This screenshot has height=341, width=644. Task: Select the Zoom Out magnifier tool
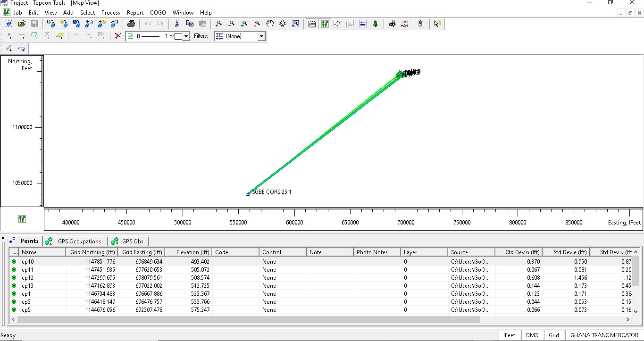[231, 24]
